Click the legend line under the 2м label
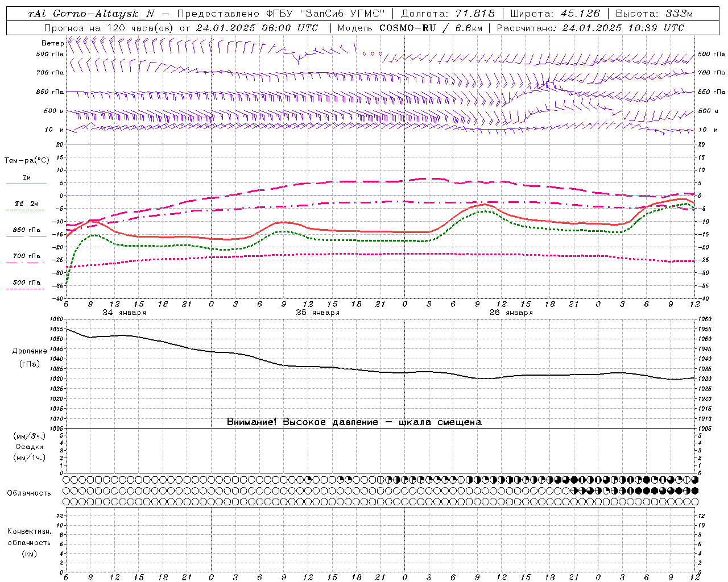The width and height of the screenshot is (728, 582). 26,184
